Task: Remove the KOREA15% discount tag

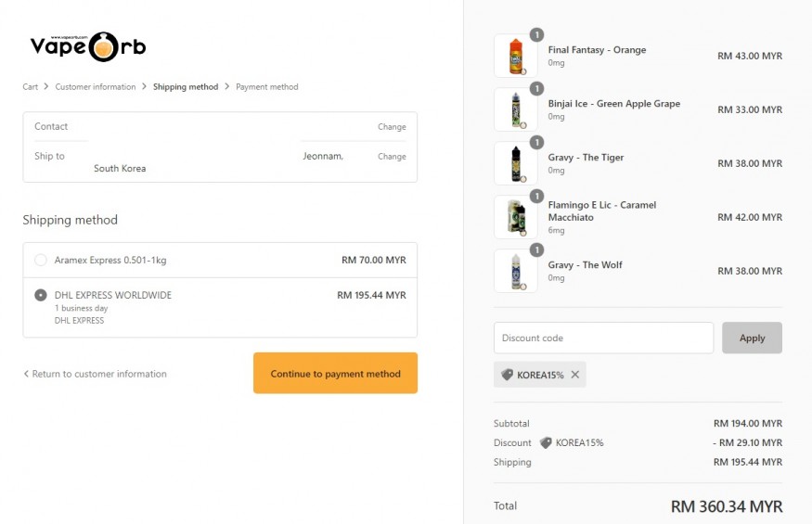Action: pos(574,375)
